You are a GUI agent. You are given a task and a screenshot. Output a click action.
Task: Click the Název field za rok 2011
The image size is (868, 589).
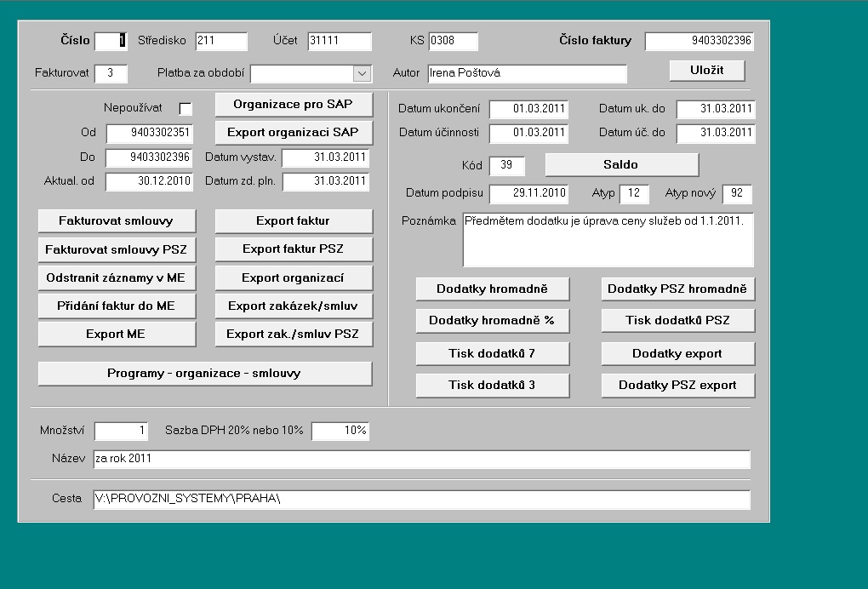(x=422, y=460)
